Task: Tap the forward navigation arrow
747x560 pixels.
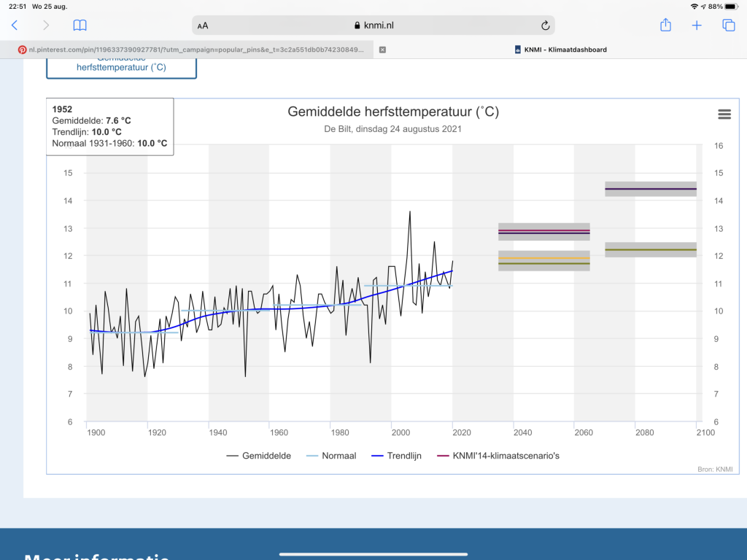Action: pos(46,26)
